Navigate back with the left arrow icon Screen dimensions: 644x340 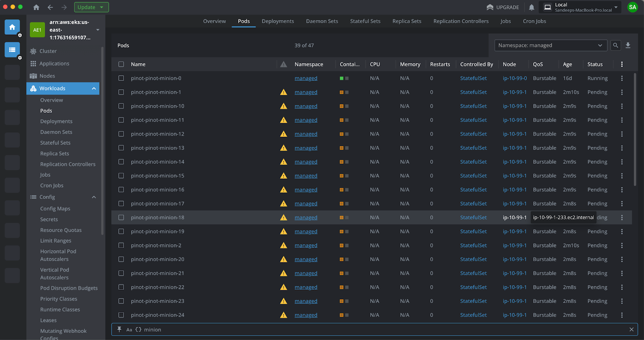(x=50, y=7)
